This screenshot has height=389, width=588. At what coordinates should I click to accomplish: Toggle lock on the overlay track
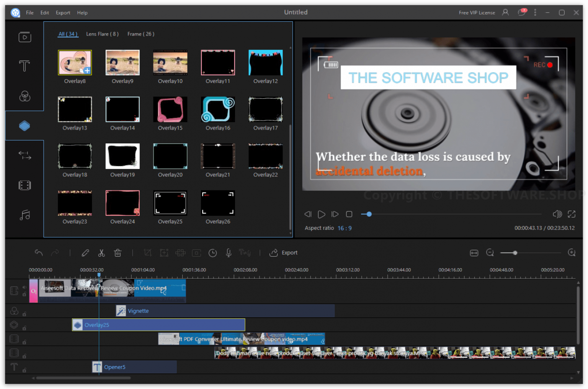[24, 328]
